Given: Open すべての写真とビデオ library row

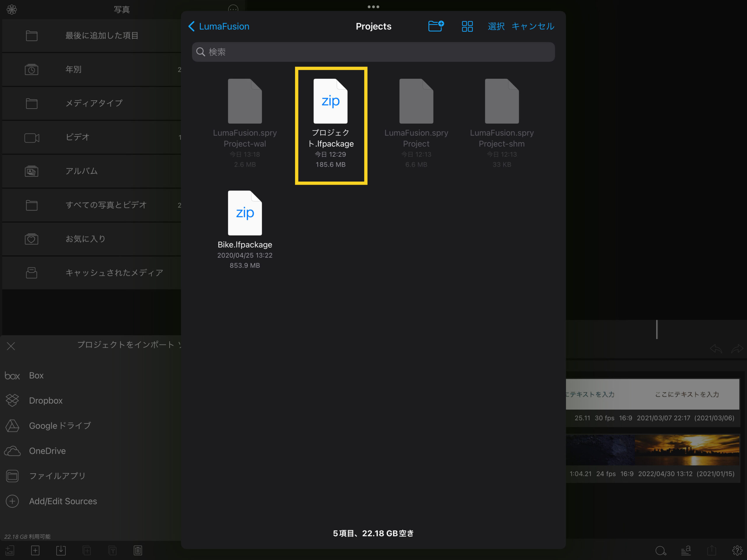Looking at the screenshot, I should click(x=92, y=205).
